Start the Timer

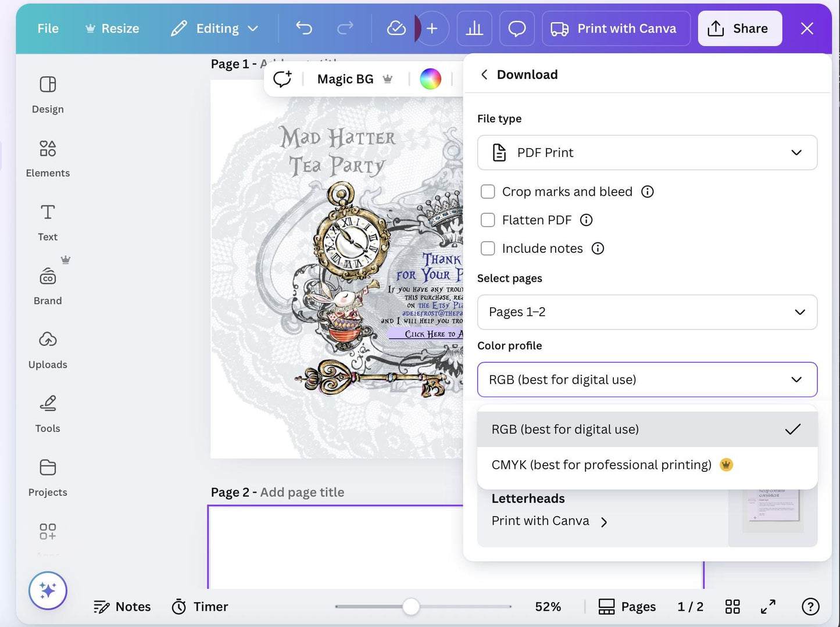tap(200, 607)
